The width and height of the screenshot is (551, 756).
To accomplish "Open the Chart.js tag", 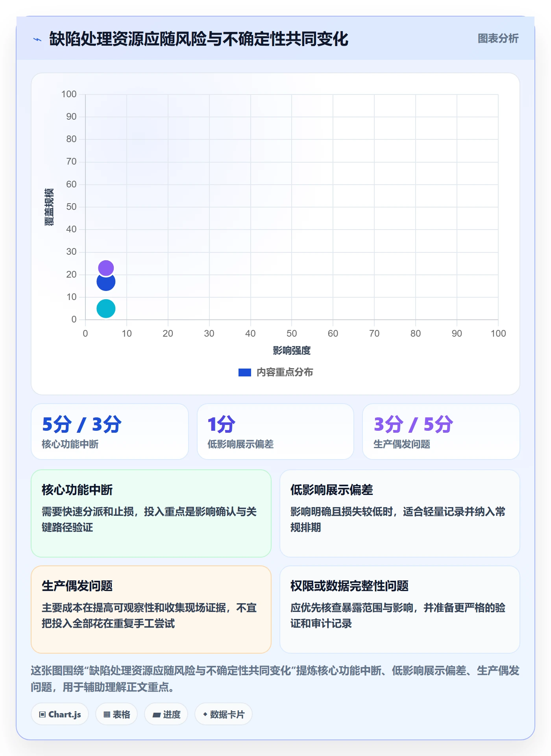I will [x=60, y=714].
